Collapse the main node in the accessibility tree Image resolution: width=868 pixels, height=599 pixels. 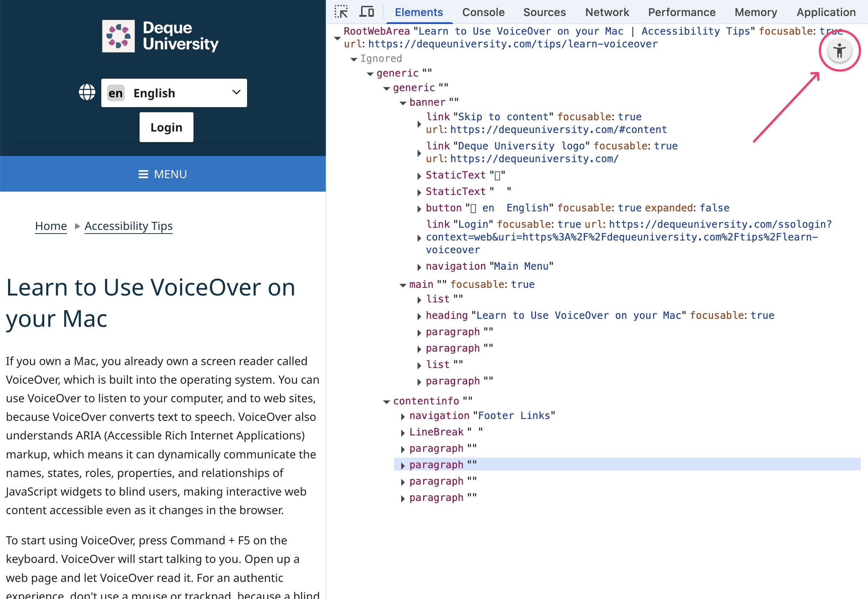403,285
